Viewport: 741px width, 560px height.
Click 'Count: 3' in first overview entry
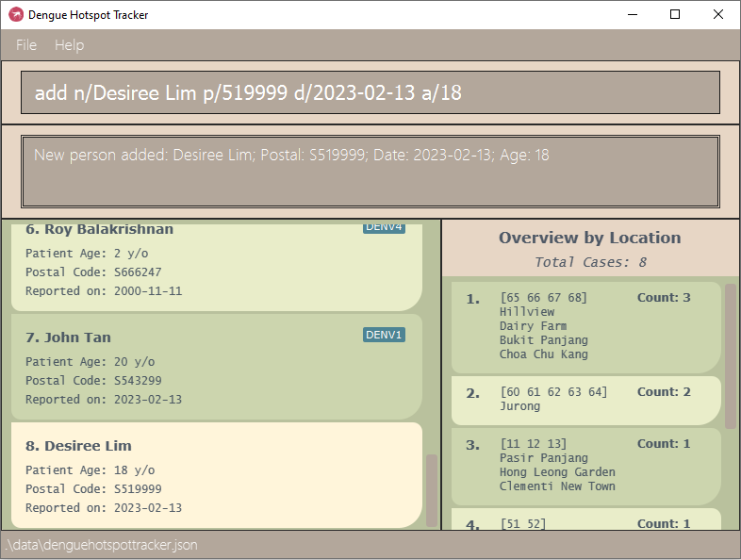[x=664, y=297]
